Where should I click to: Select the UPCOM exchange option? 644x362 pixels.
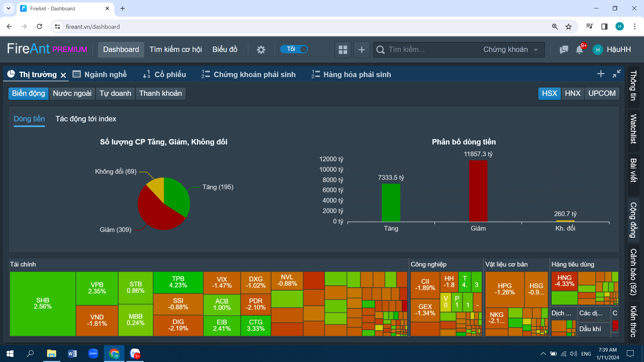coord(602,93)
